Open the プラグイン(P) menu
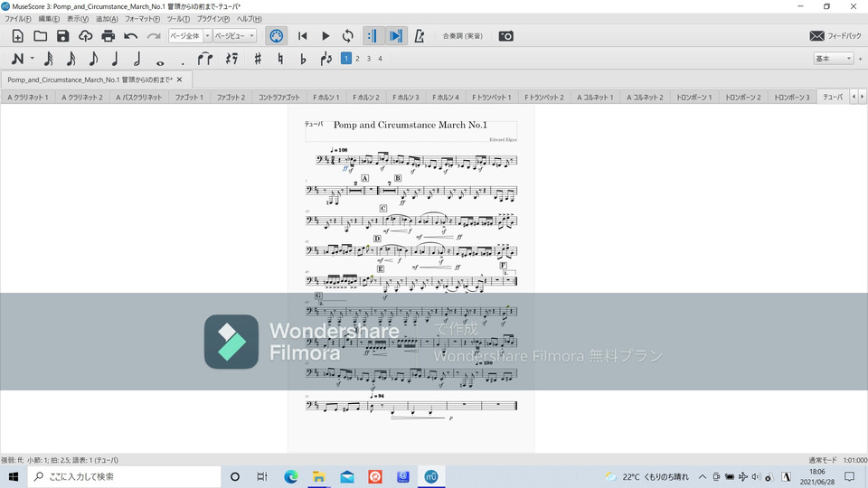The image size is (868, 488). tap(213, 19)
